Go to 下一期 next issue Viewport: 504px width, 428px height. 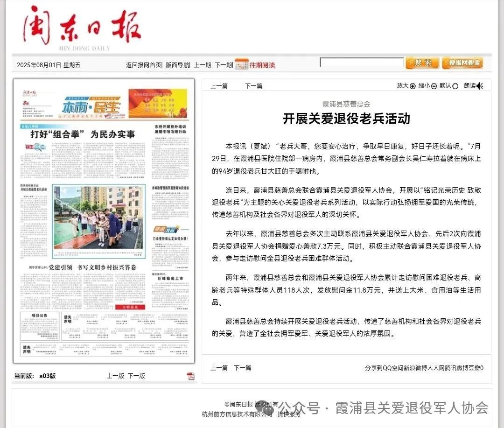224,65
